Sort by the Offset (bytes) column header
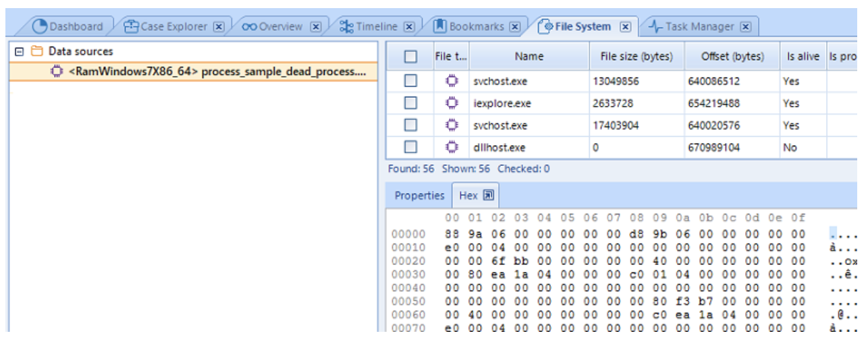Image resolution: width=868 pixels, height=348 pixels. coord(732,57)
